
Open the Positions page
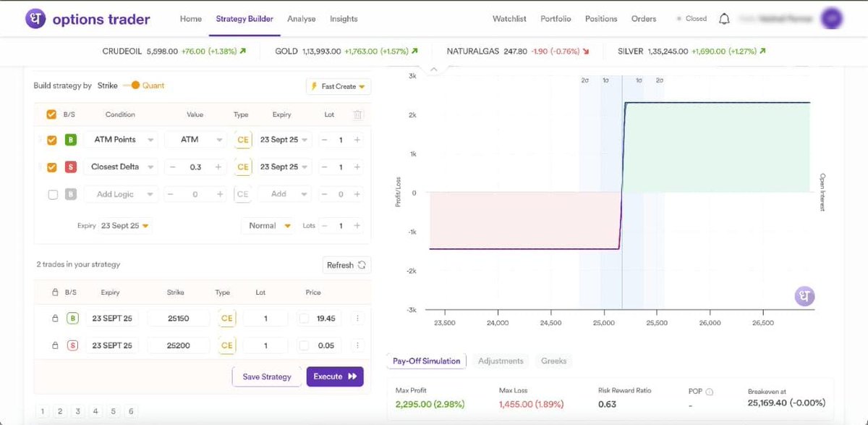click(x=601, y=19)
